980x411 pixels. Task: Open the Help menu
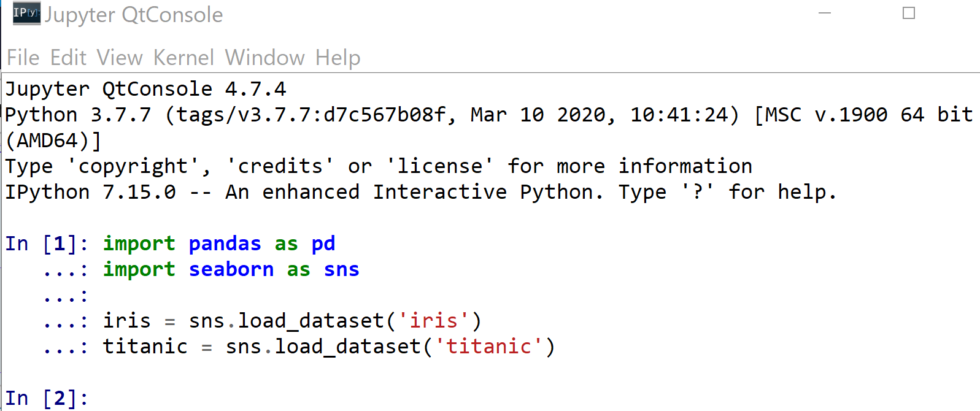click(338, 58)
